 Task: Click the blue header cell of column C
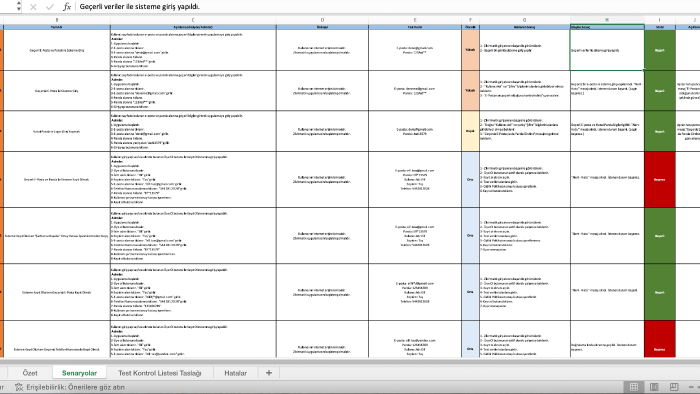pos(193,27)
